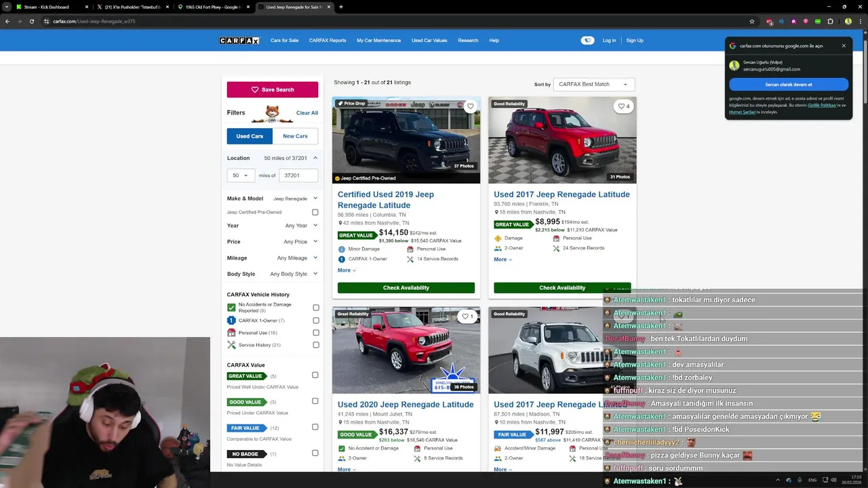This screenshot has width=868, height=488.
Task: Bookmark this page with the star icon
Action: pyautogui.click(x=752, y=21)
